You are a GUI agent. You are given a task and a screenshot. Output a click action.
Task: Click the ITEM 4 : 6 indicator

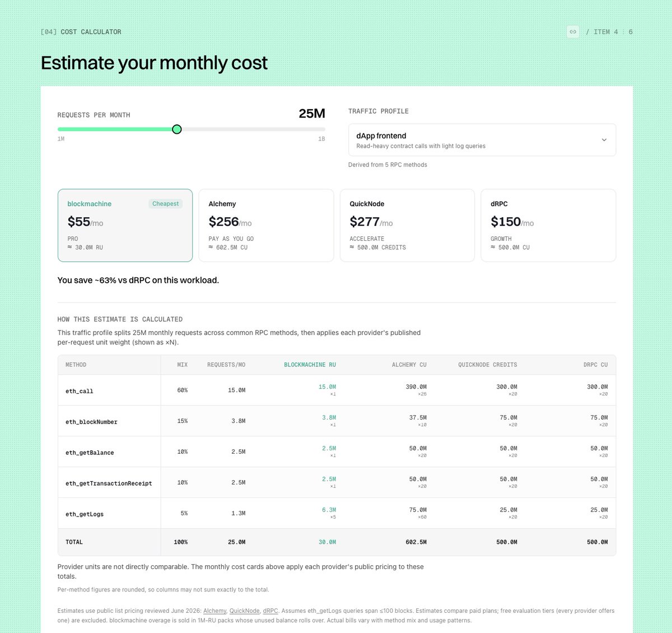coord(609,32)
